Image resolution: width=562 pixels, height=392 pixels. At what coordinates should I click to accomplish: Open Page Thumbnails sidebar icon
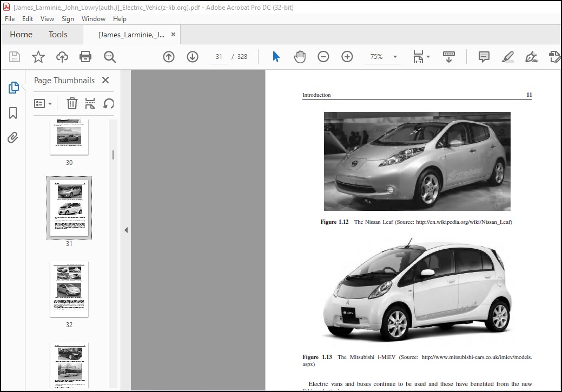14,88
